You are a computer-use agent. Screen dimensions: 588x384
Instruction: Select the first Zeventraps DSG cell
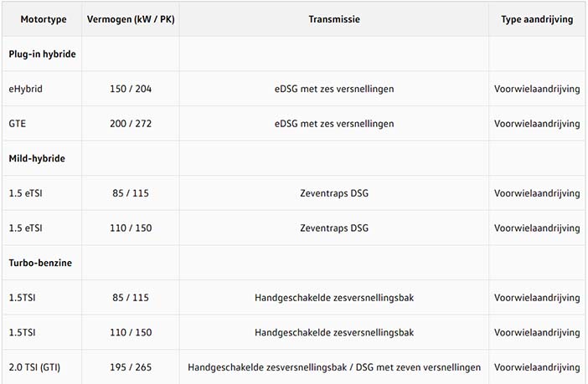click(334, 193)
